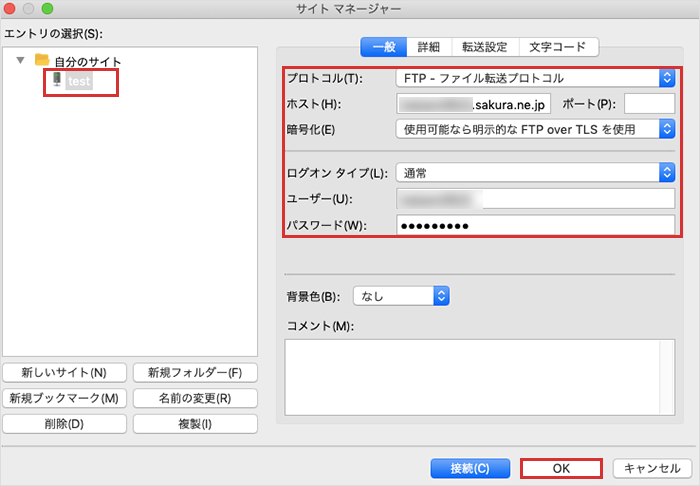The height and width of the screenshot is (486, 700).
Task: Duplicate the site using 複製 button
Action: click(194, 424)
